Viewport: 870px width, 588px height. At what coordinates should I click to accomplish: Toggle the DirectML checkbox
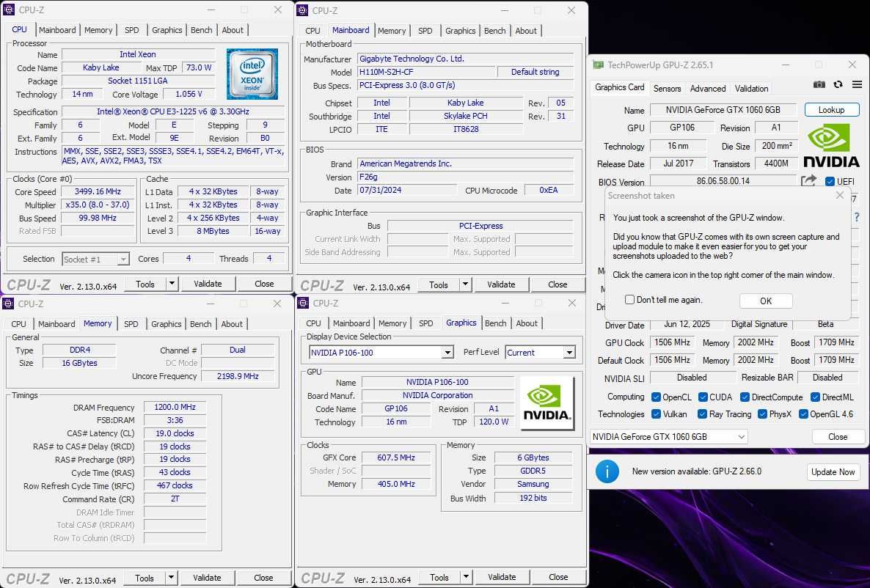pos(815,397)
